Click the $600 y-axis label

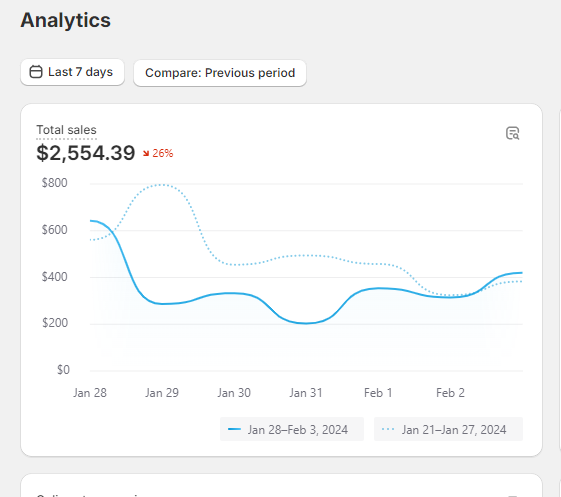[x=54, y=230]
